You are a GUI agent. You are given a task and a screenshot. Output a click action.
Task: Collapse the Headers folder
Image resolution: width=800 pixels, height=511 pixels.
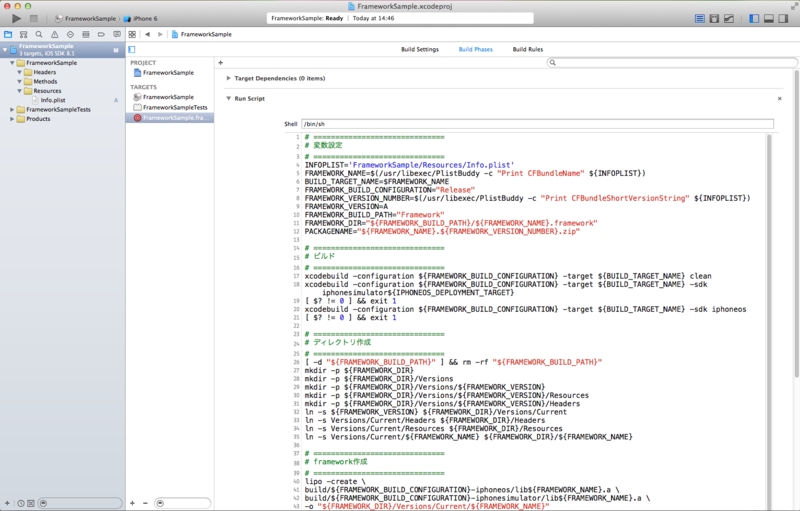19,72
